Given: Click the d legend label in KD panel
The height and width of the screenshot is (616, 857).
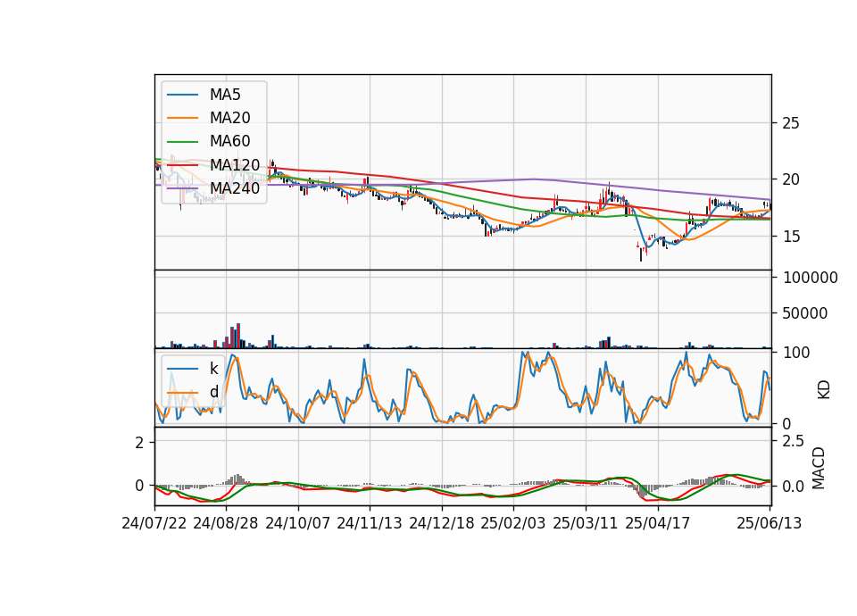Looking at the screenshot, I should pyautogui.click(x=213, y=392).
